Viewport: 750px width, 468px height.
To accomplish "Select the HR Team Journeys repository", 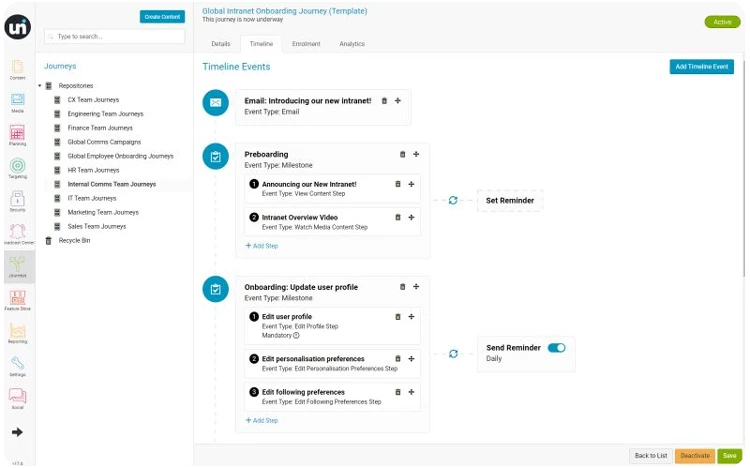I will pos(93,170).
